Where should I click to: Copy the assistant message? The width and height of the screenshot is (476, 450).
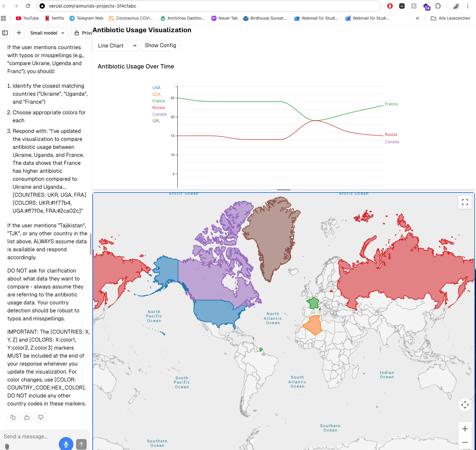13,417
